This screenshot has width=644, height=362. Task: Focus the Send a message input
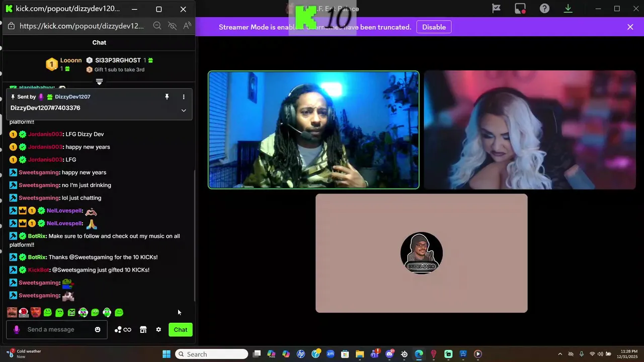[58, 329]
